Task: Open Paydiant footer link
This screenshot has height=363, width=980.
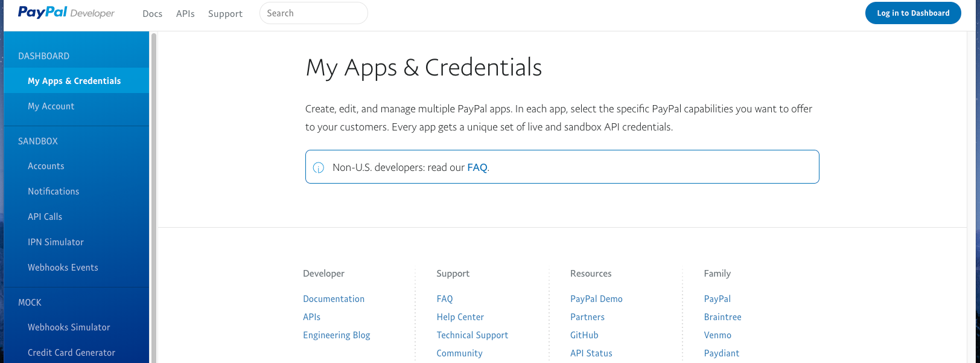Action: [722, 353]
